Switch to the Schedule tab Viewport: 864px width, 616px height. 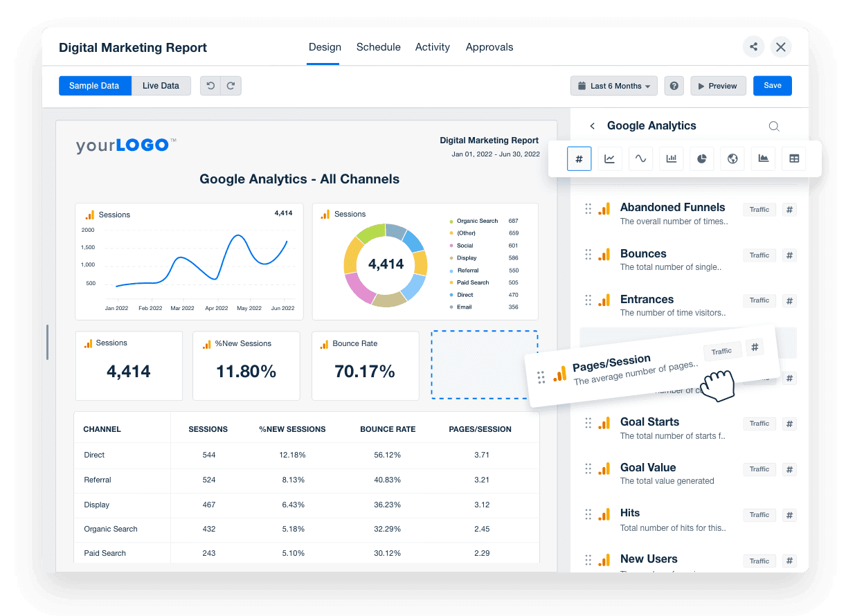point(378,47)
